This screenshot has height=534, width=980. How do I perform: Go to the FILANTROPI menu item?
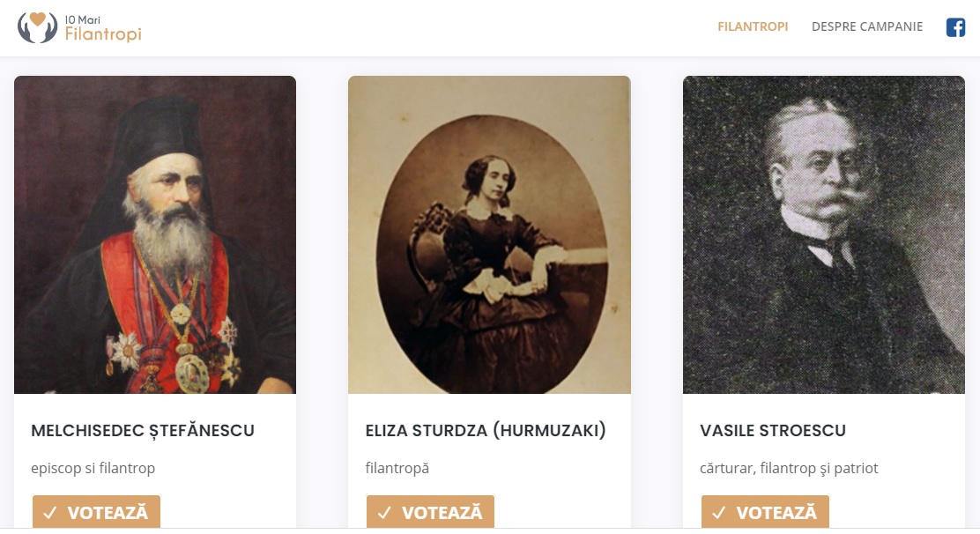click(x=753, y=26)
